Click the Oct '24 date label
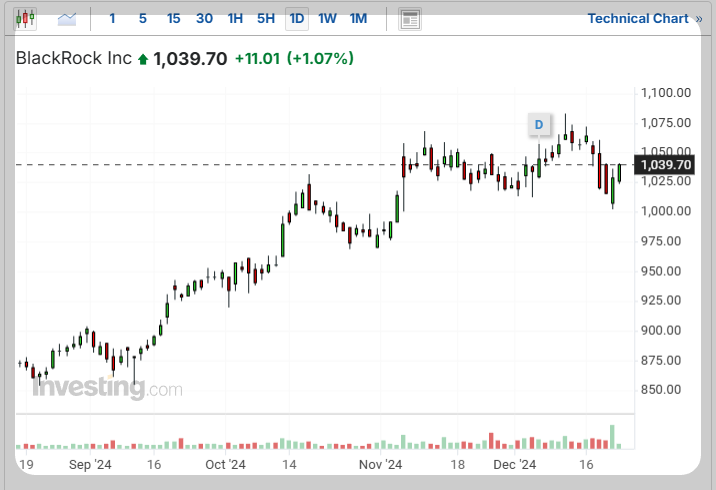The image size is (716, 490). click(225, 465)
